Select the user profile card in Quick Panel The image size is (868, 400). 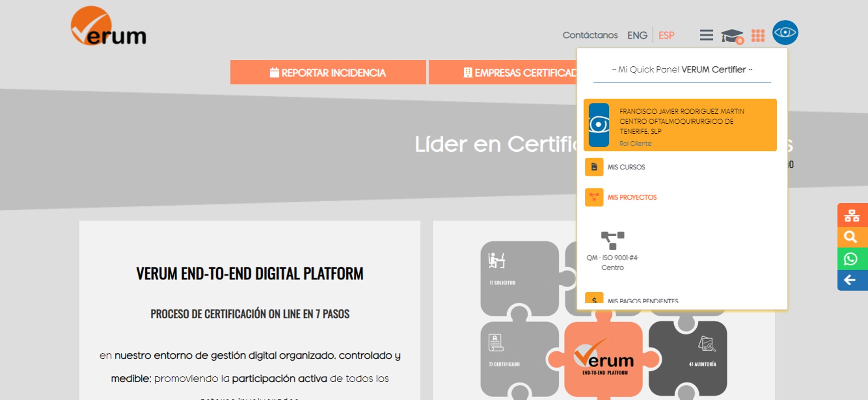pyautogui.click(x=680, y=125)
